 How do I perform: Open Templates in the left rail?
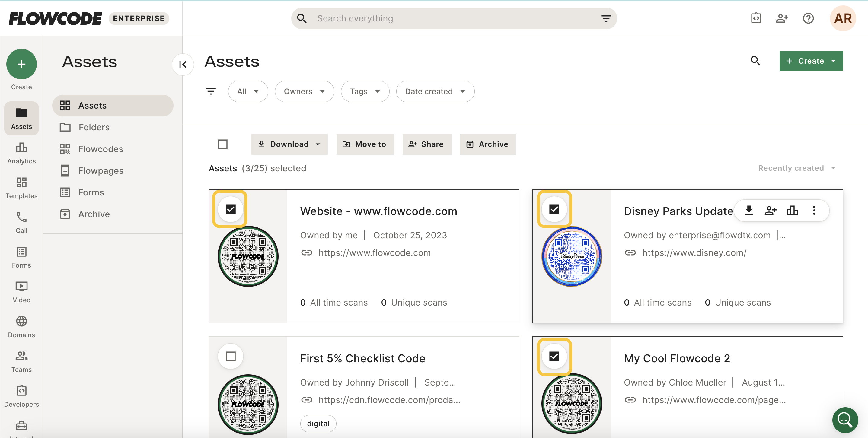tap(21, 188)
